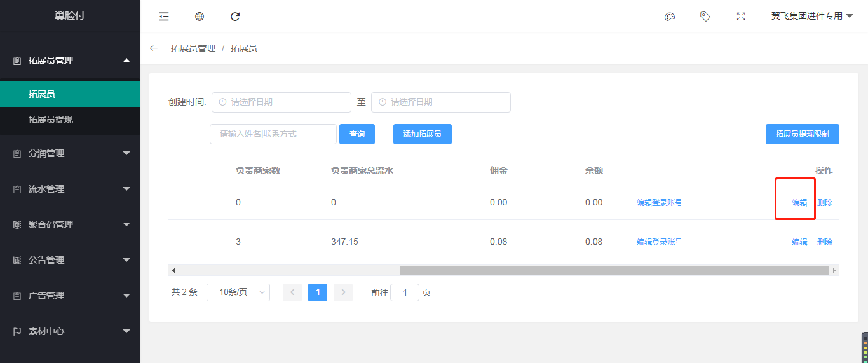Click the tag icon in top bar
Image resolution: width=868 pixels, height=363 pixels.
pyautogui.click(x=705, y=17)
